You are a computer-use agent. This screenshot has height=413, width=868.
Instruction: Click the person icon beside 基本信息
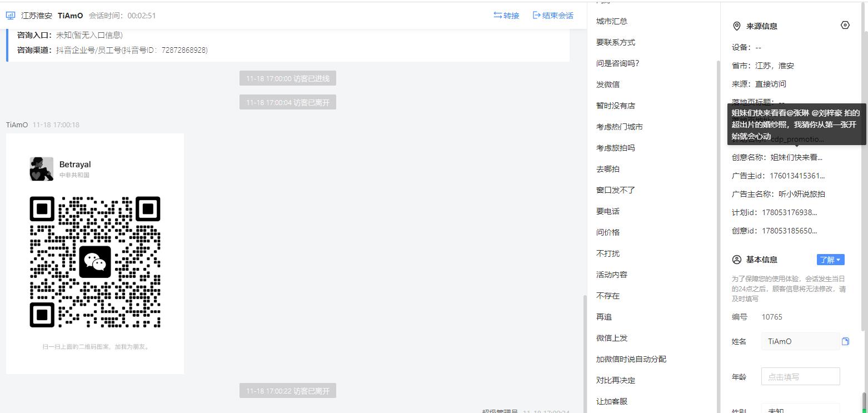[737, 260]
